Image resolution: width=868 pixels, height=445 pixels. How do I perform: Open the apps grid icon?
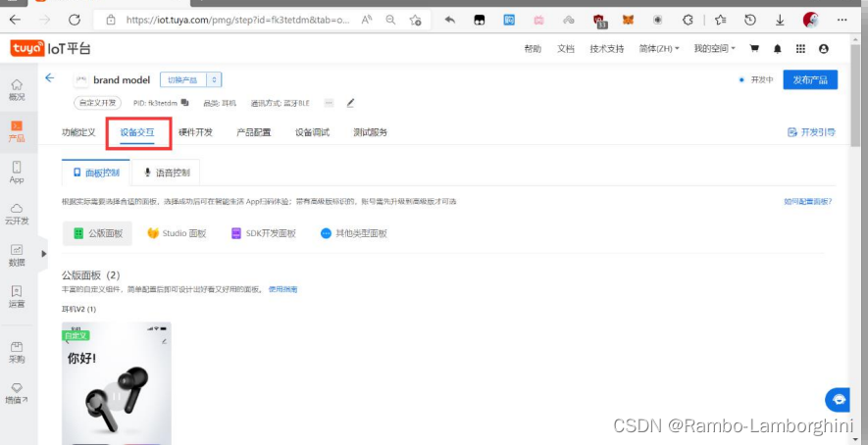coord(800,49)
